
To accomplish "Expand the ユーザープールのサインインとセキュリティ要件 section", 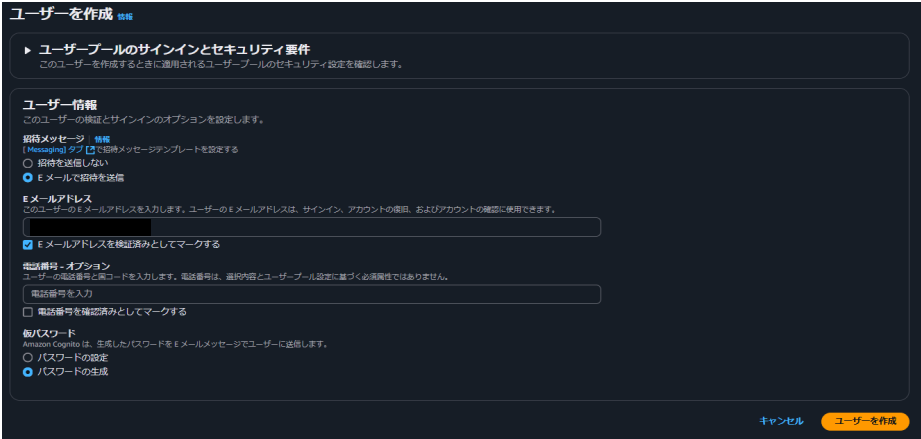I will tap(28, 51).
